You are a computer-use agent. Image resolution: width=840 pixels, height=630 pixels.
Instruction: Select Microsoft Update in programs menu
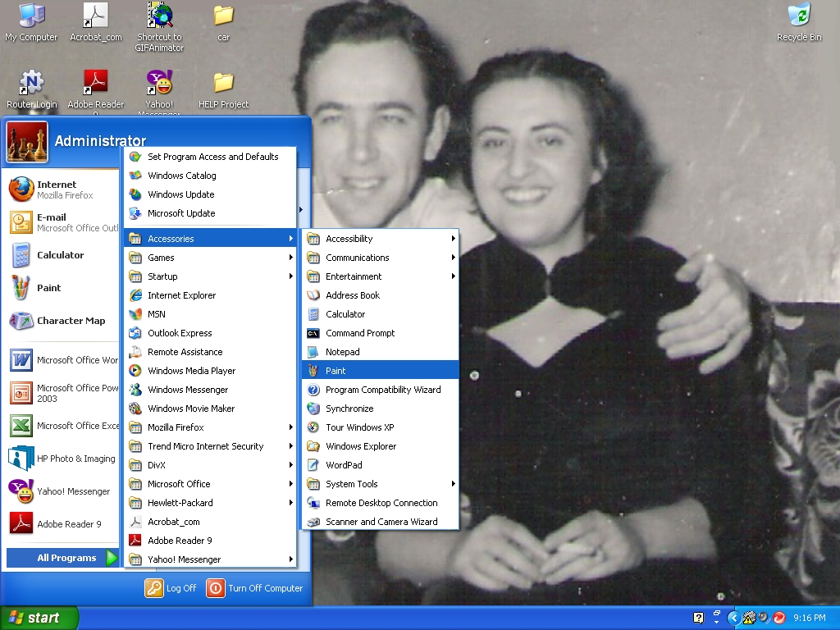pos(211,213)
